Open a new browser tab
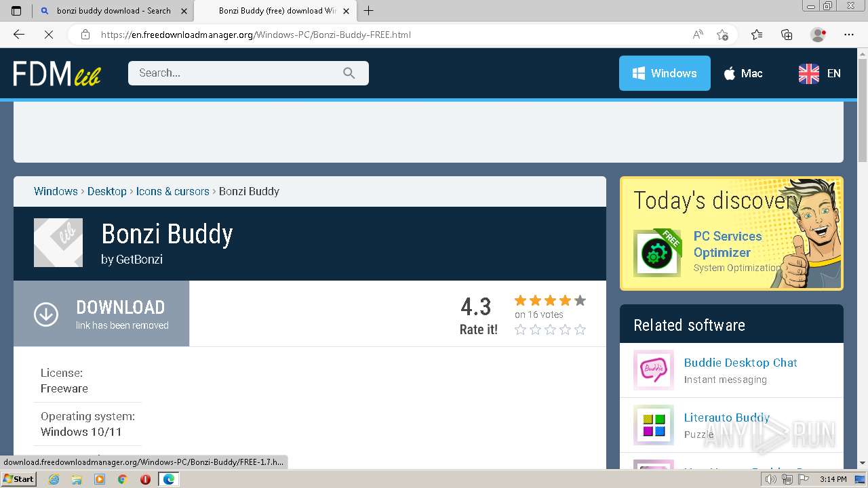This screenshot has height=488, width=868. click(368, 11)
